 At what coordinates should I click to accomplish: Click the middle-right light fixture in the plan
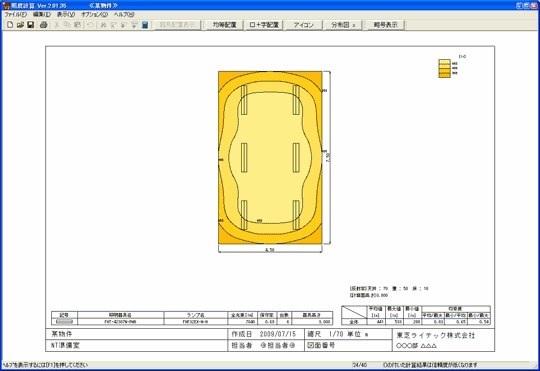296,158
